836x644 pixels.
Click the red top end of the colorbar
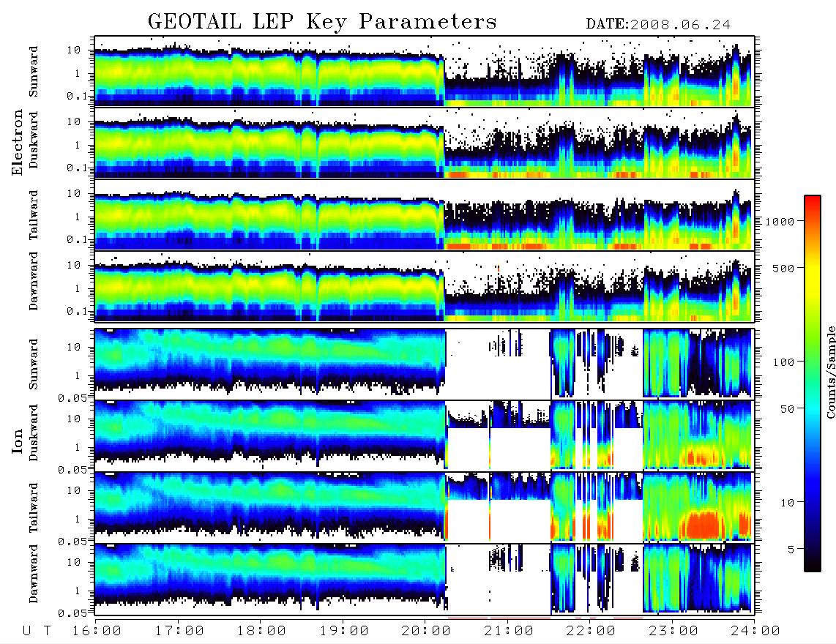(x=812, y=203)
